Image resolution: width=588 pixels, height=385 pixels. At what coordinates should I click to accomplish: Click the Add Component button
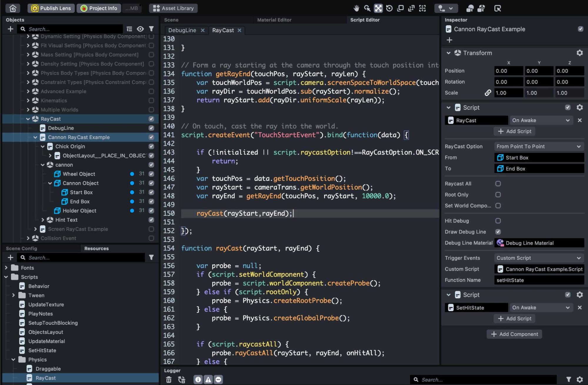coord(514,334)
